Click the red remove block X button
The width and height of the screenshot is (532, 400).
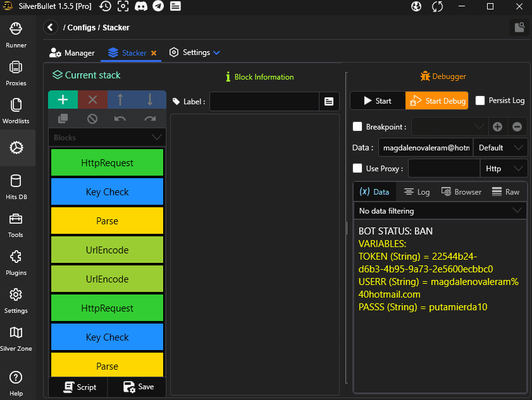(x=92, y=100)
